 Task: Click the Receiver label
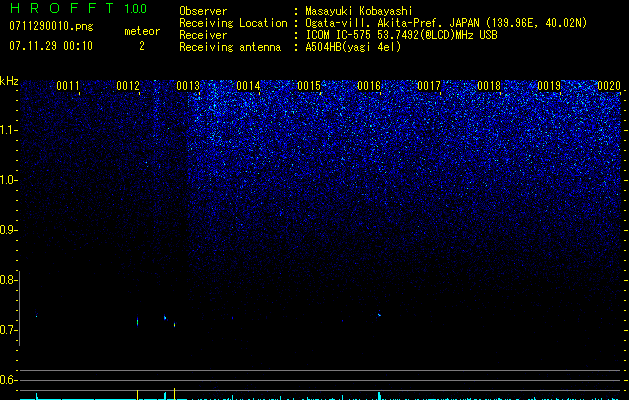click(203, 35)
